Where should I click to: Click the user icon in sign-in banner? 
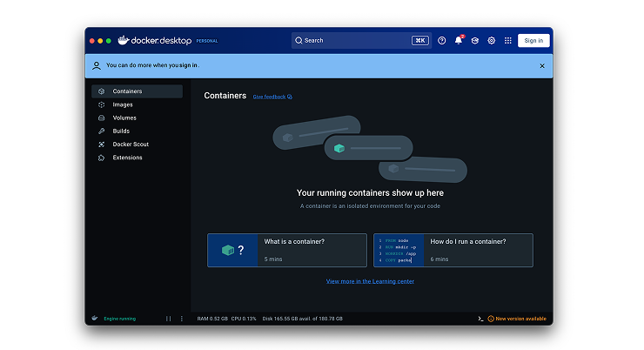[97, 65]
